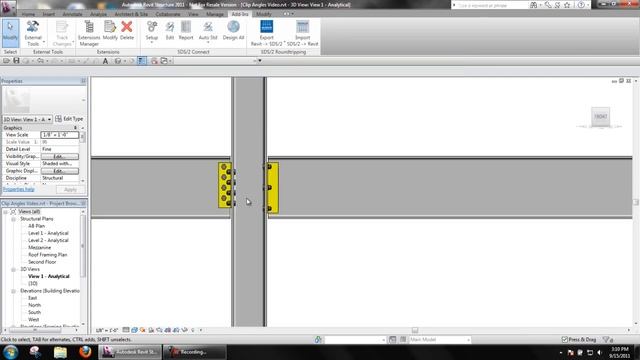The image size is (640, 360).
Task: Click the volume icon in system tray
Action: (599, 352)
